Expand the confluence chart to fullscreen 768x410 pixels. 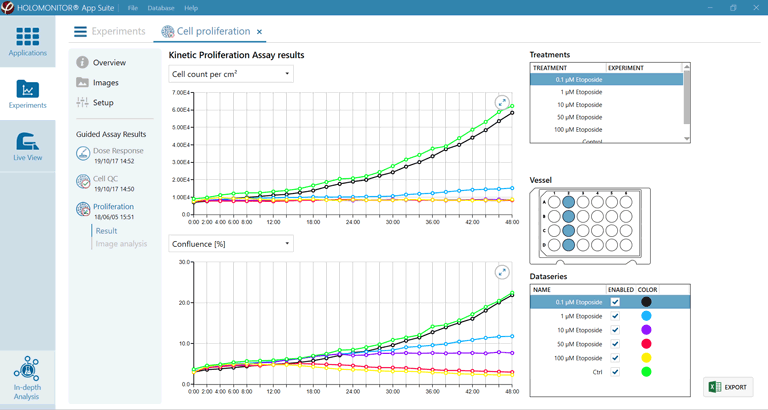click(503, 272)
